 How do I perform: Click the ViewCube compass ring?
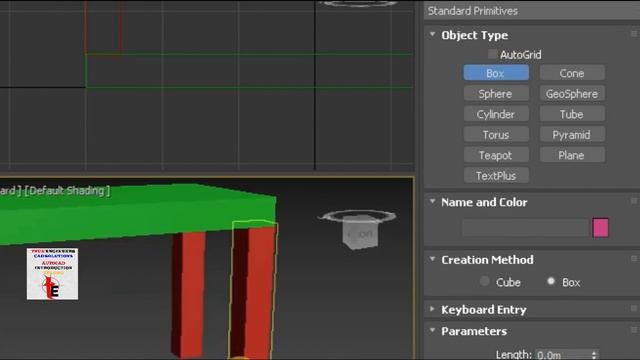(x=358, y=216)
